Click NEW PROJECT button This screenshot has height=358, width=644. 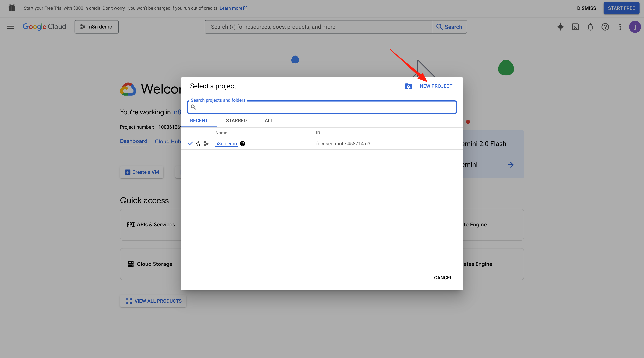(436, 86)
